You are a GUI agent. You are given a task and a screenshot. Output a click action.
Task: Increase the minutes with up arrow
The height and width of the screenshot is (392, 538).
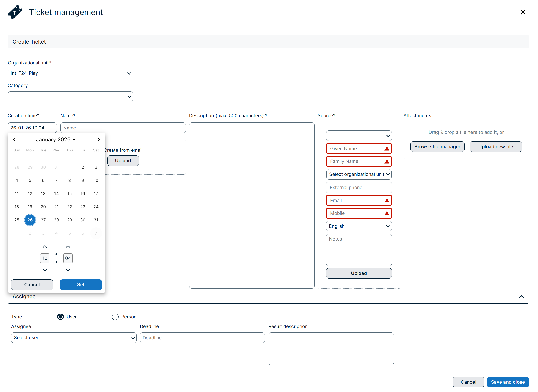(x=68, y=246)
